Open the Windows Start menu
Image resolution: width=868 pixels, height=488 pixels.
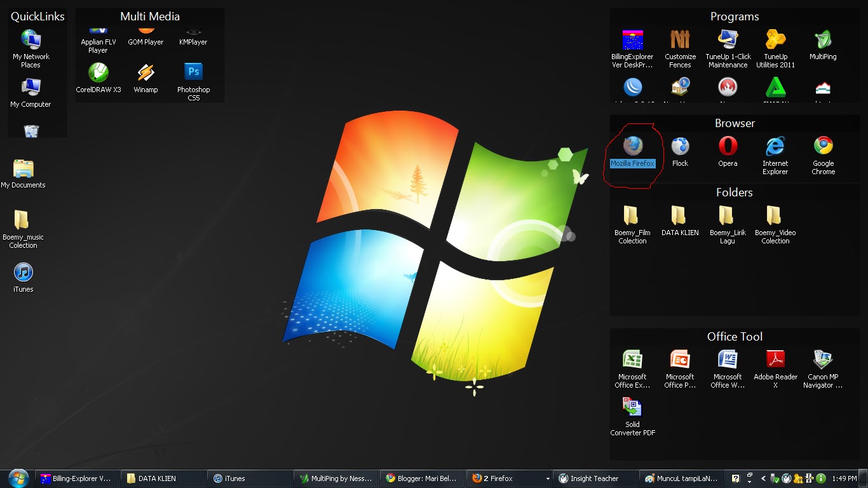18,478
